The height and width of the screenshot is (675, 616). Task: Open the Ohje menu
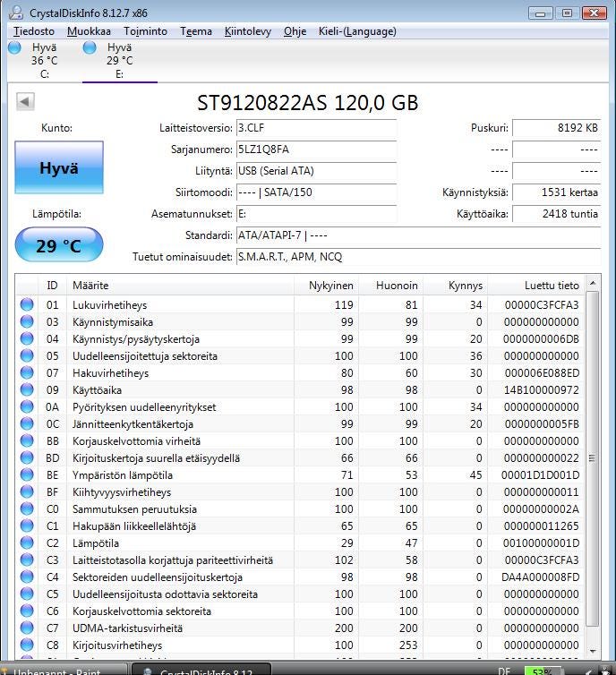[x=295, y=31]
